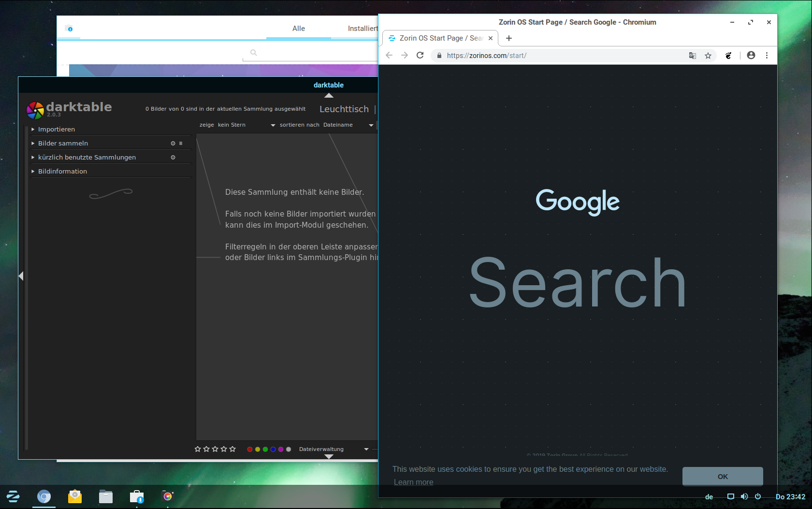812x509 pixels.
Task: Toggle the bottom darktable panel arrow
Action: click(329, 457)
